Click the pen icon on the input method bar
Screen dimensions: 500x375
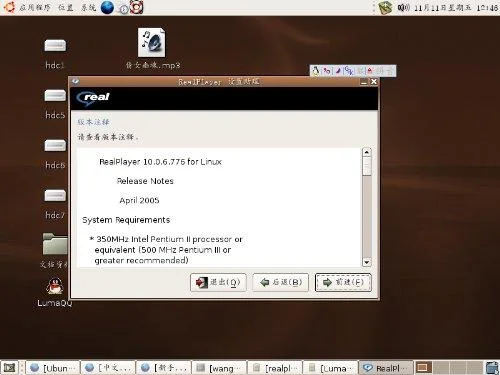[x=338, y=71]
